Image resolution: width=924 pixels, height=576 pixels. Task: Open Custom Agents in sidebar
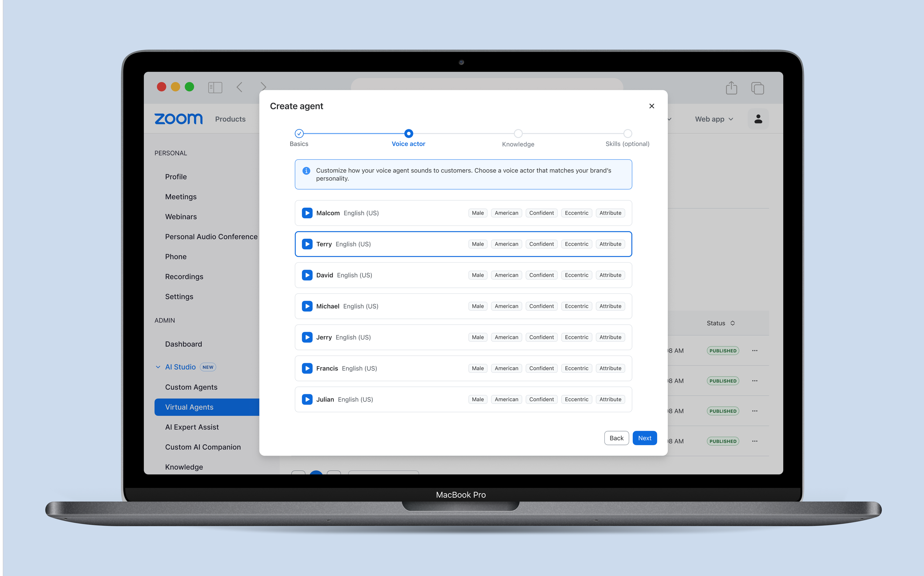coord(191,387)
